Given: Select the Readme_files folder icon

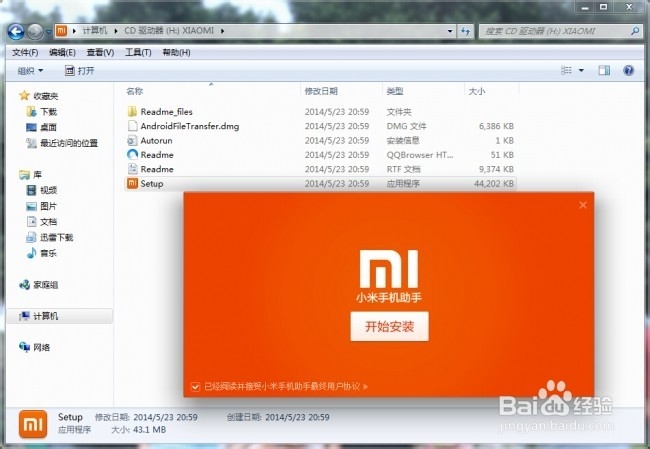Looking at the screenshot, I should 132,112.
